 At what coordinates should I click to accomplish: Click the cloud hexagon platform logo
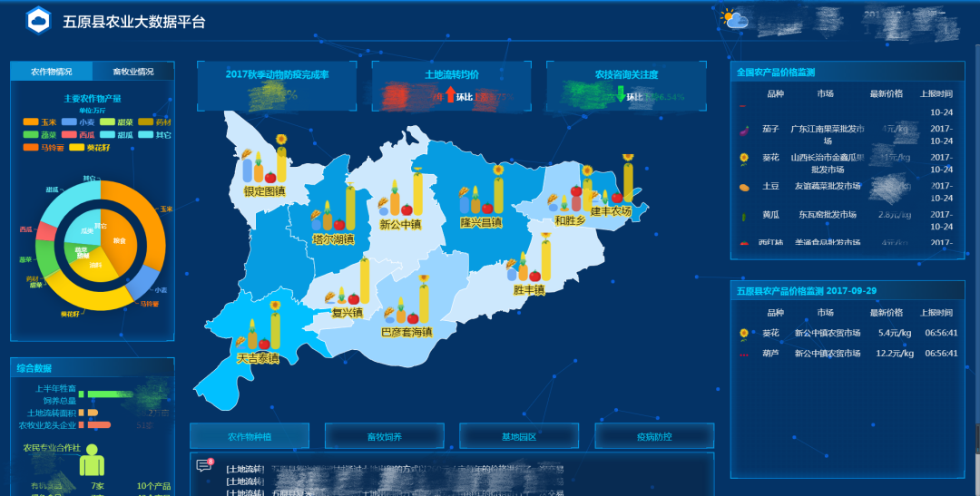tap(38, 21)
